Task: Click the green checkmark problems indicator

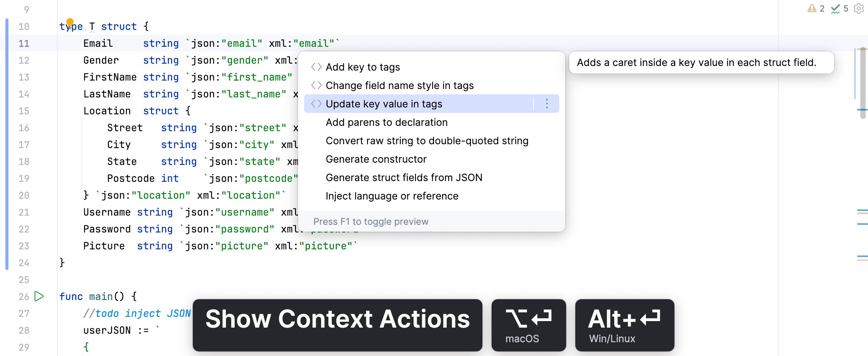Action: [835, 8]
